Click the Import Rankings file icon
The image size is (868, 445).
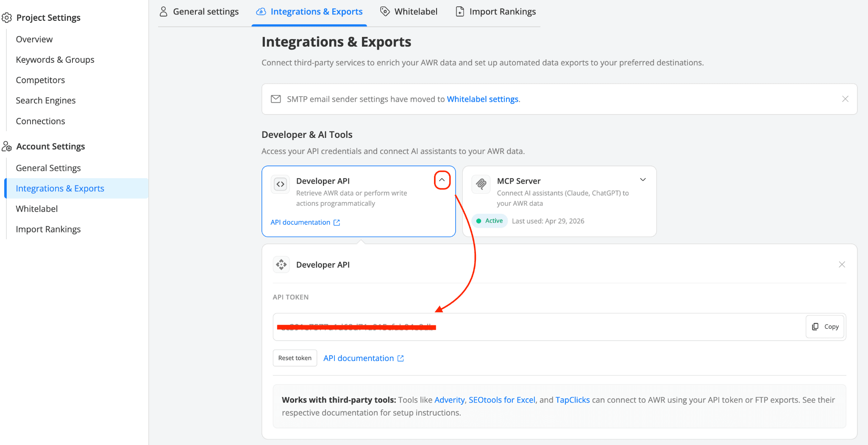point(460,11)
